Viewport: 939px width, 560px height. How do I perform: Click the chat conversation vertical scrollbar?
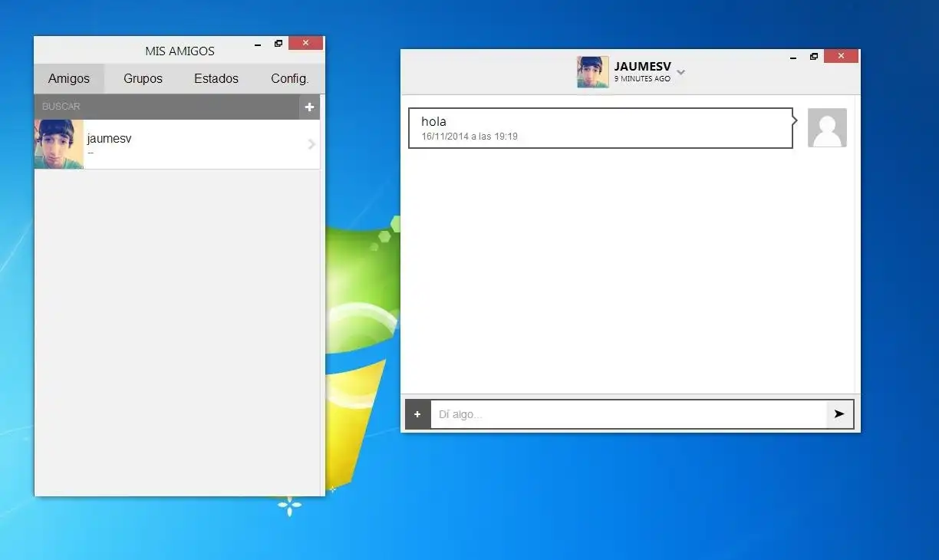858,245
